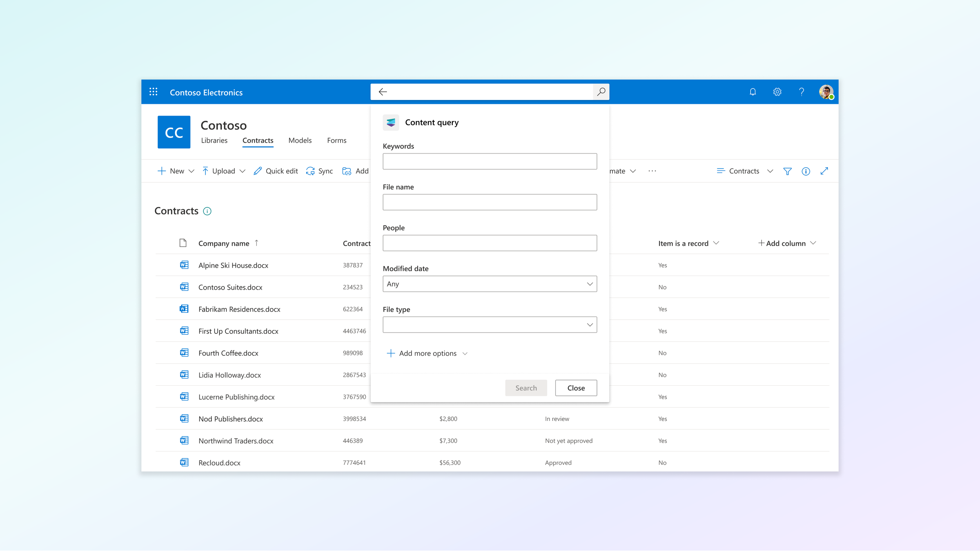The height and width of the screenshot is (551, 980).
Task: Click the magnifier search icon
Action: coord(601,92)
